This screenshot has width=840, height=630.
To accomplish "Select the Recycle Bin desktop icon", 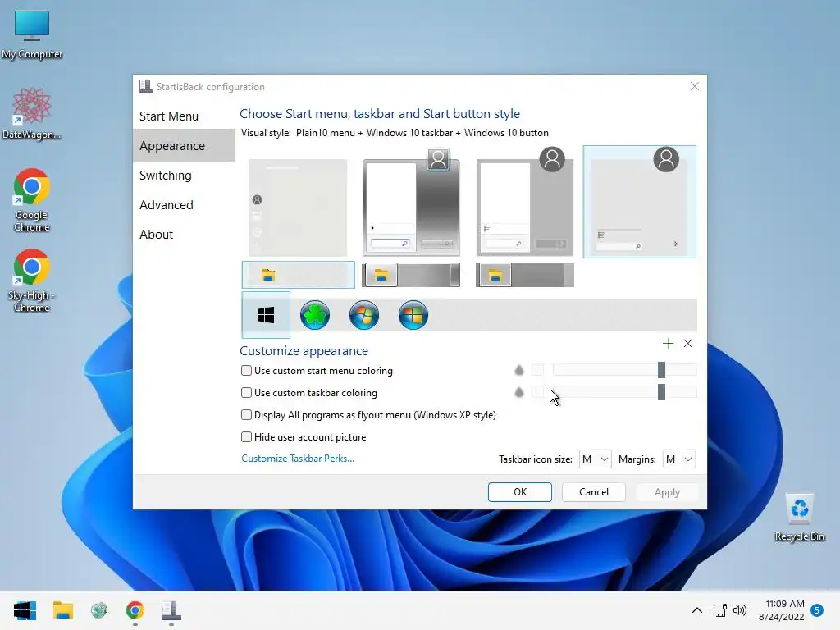I will coord(800,518).
